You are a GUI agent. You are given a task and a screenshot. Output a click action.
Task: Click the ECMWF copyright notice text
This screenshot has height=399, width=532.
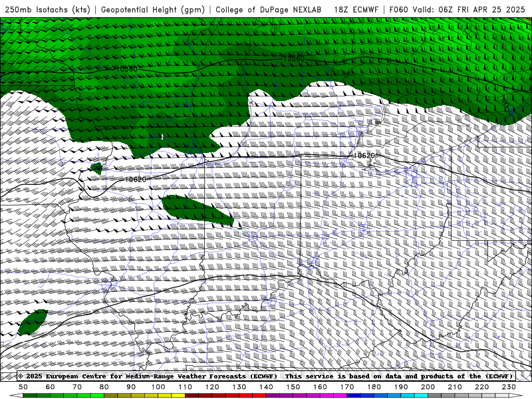coord(265,376)
